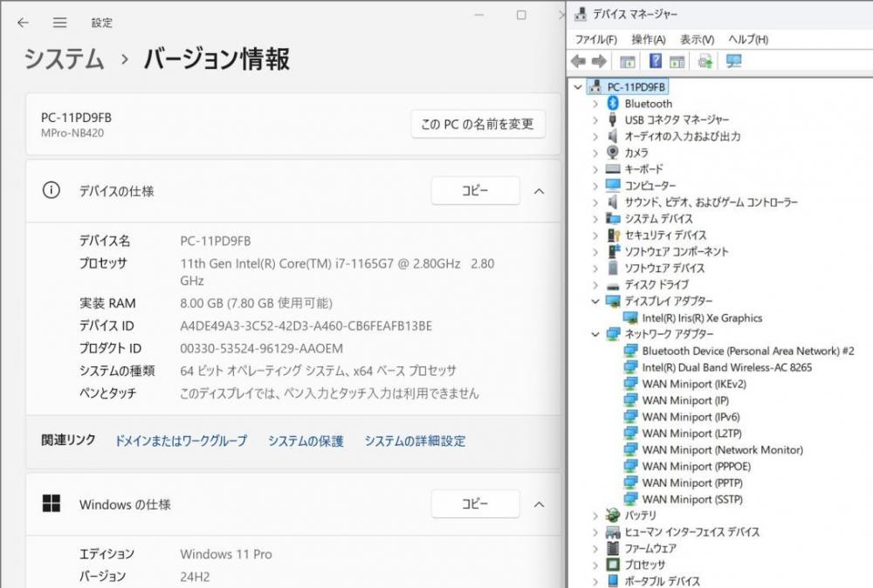Viewport: 873px width, 588px height.
Task: Click the blue question mark help icon
Action: click(x=656, y=61)
